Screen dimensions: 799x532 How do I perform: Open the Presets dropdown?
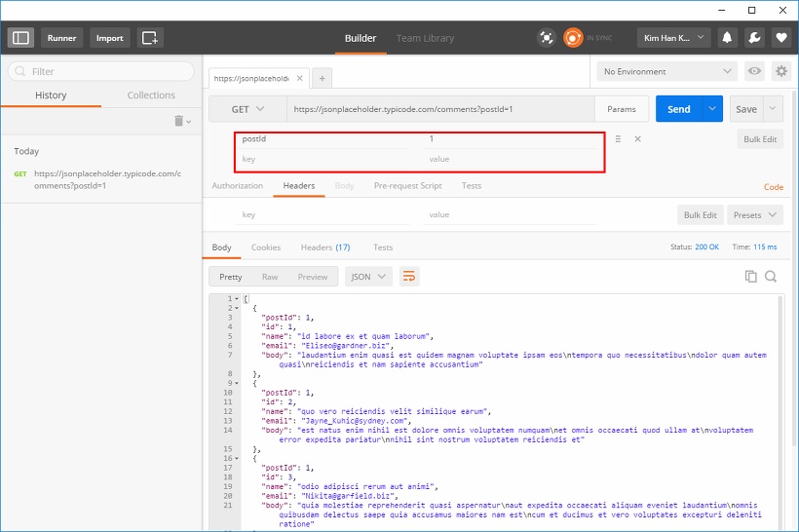click(x=755, y=215)
